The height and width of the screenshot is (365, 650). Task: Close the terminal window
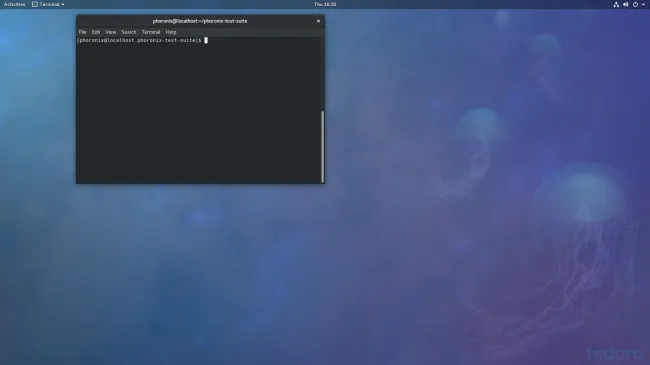[x=318, y=21]
